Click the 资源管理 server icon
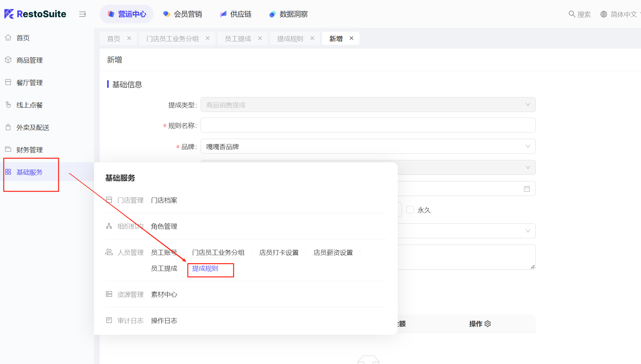Image resolution: width=641 pixels, height=364 pixels. [109, 294]
